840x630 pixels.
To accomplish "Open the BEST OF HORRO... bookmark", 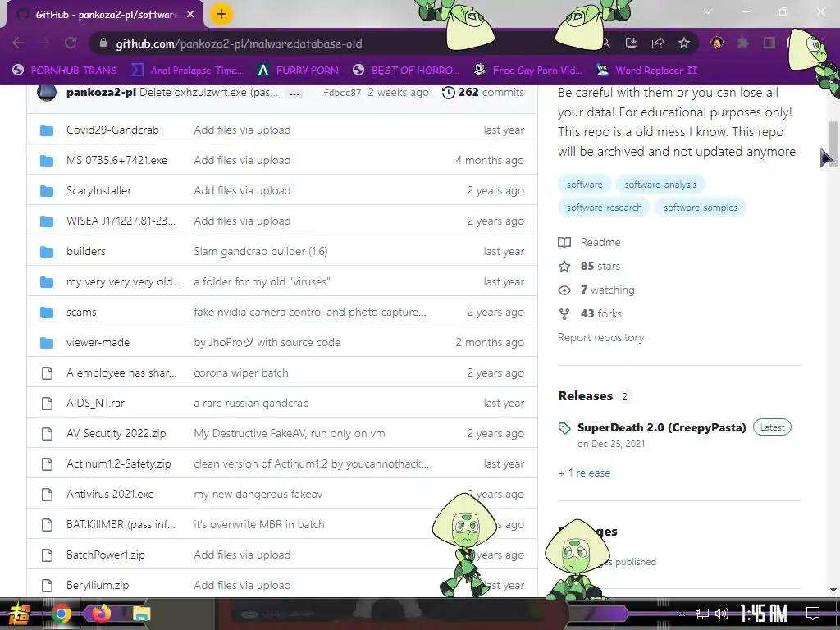I will (406, 71).
